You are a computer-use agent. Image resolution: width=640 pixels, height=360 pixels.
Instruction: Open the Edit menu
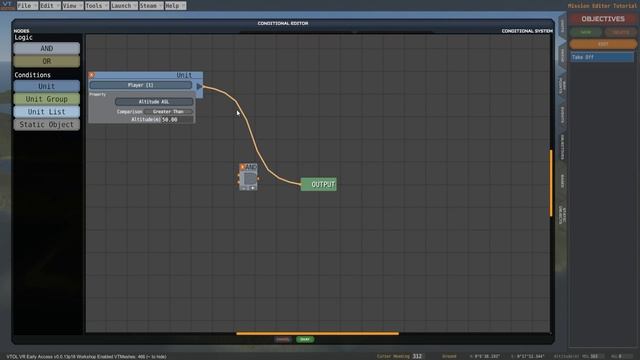50,6
